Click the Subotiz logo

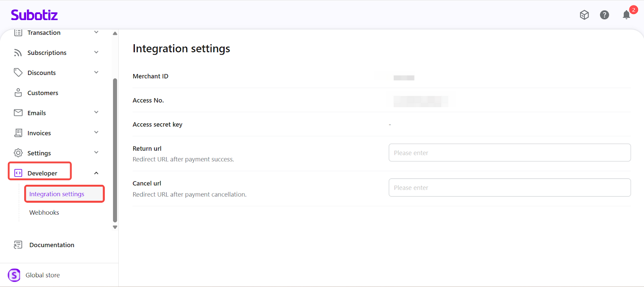(x=34, y=15)
